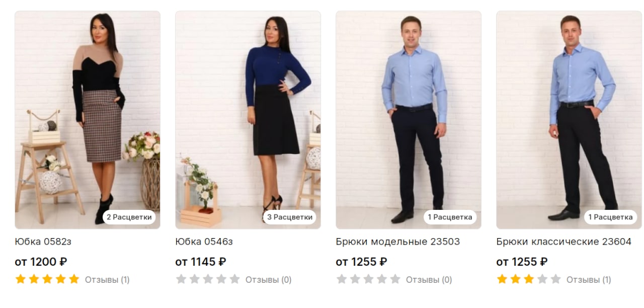This screenshot has width=644, height=308.
Task: Open the Юбка 0546з product photo
Action: [248, 120]
